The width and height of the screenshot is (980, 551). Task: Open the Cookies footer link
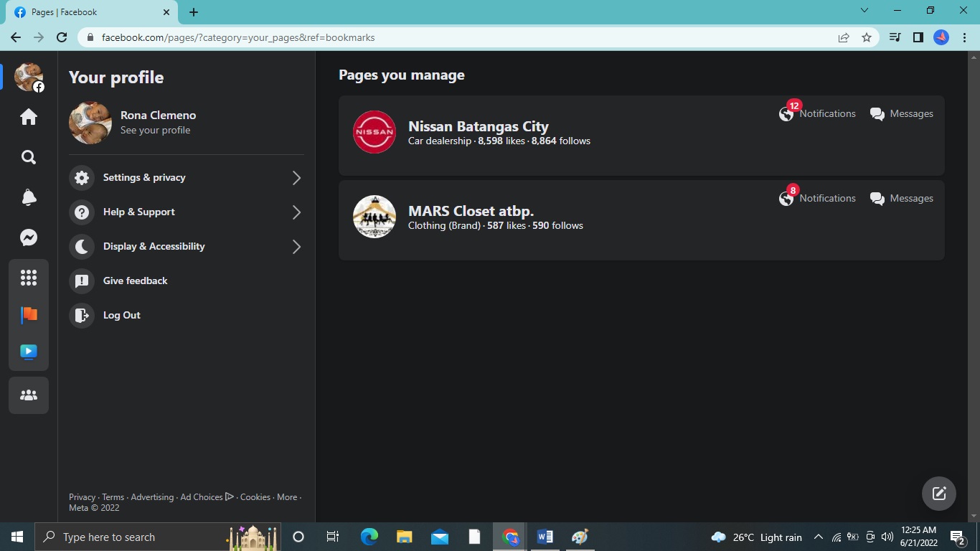255,497
